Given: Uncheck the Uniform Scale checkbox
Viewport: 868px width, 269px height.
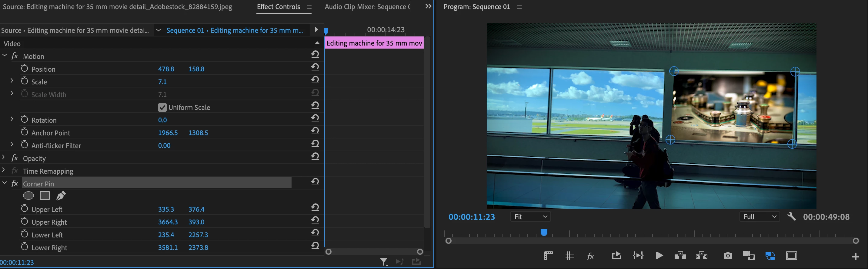Looking at the screenshot, I should pyautogui.click(x=162, y=107).
